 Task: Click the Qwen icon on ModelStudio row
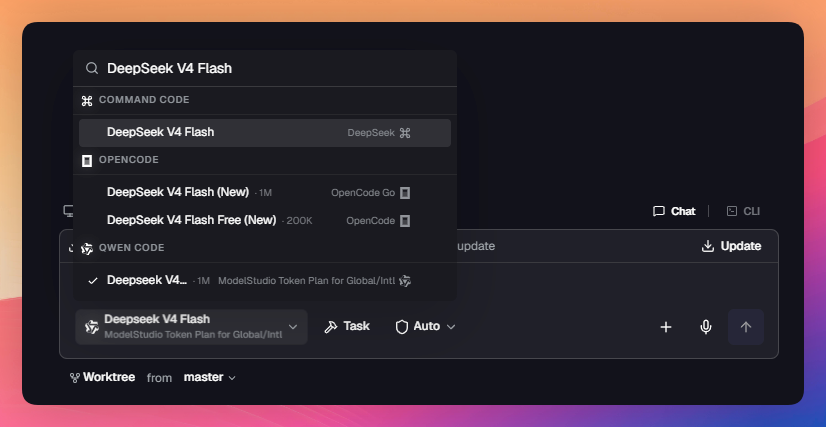tap(405, 281)
